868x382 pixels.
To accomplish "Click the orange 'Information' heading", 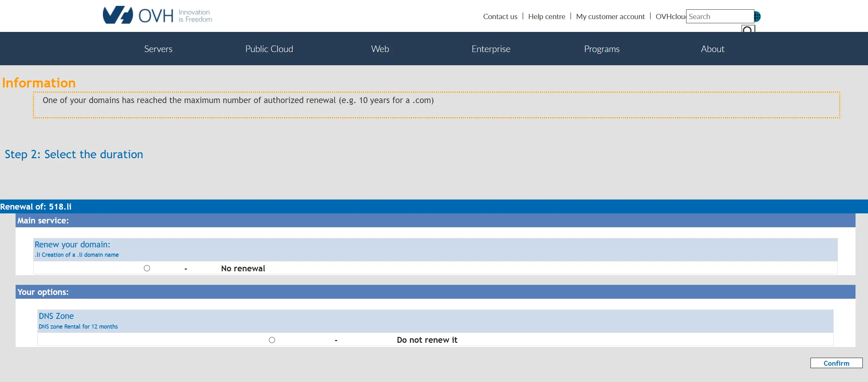I will tap(39, 83).
